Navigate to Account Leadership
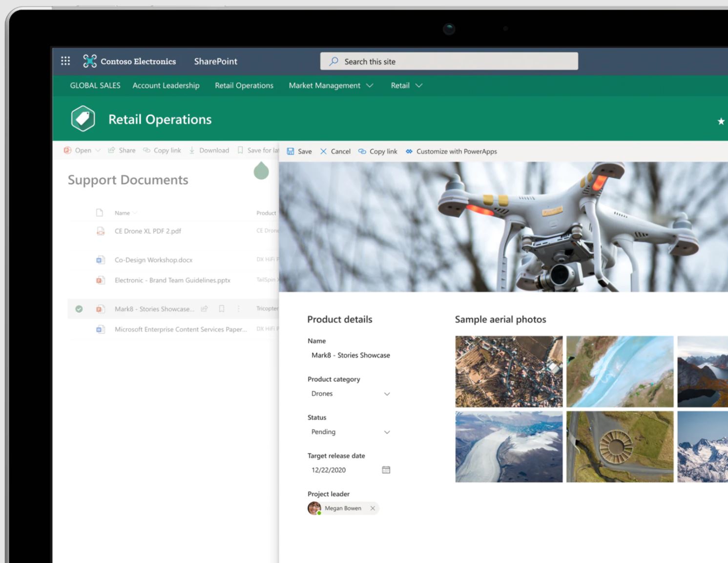The image size is (728, 563). pos(166,85)
